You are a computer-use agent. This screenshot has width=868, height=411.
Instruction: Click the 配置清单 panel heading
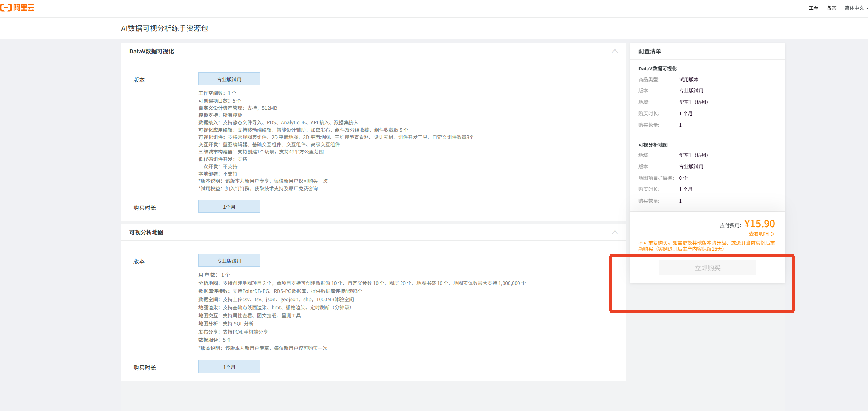click(649, 51)
